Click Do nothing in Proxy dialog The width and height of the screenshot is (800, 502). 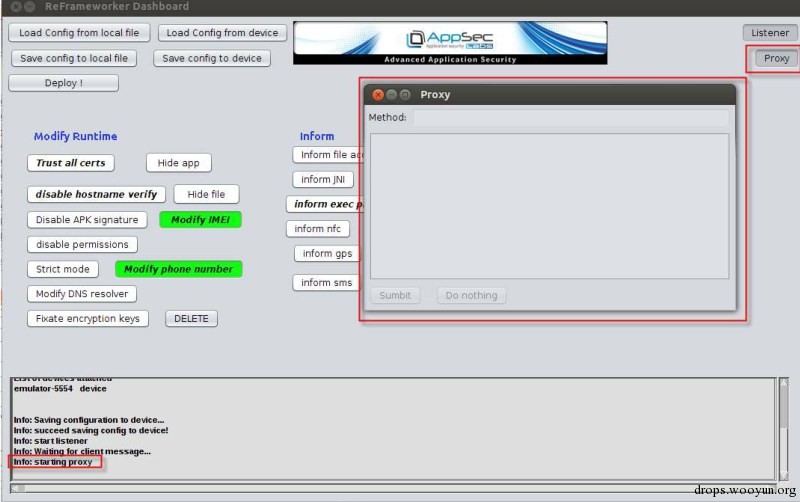[x=471, y=295]
